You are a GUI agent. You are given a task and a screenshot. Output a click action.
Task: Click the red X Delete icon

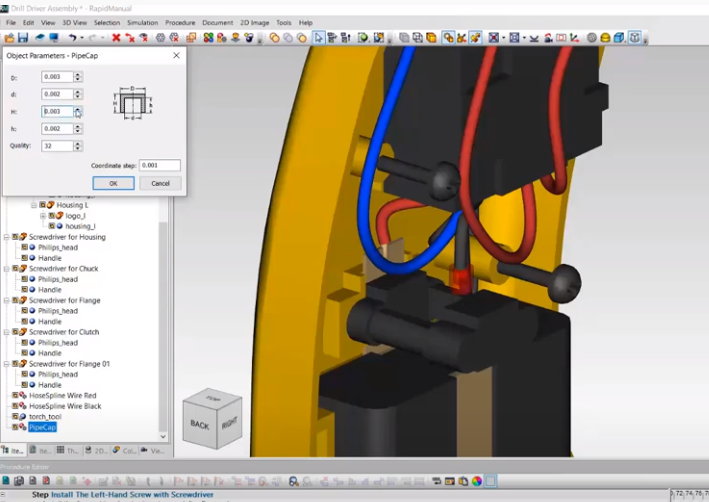pyautogui.click(x=116, y=38)
